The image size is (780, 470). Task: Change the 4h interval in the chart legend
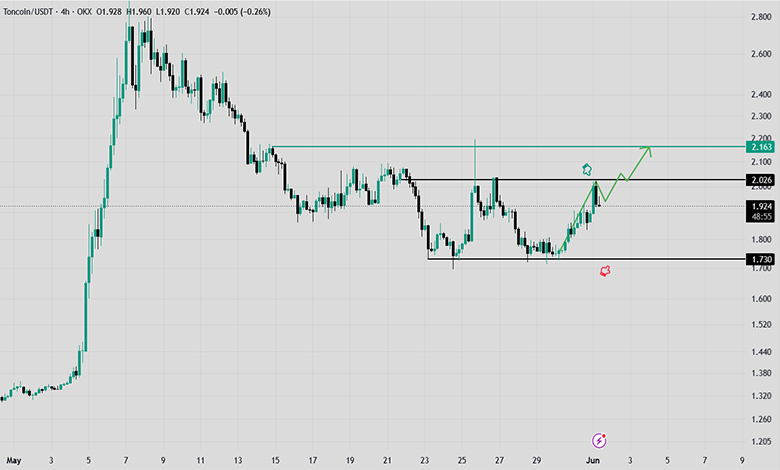point(65,11)
